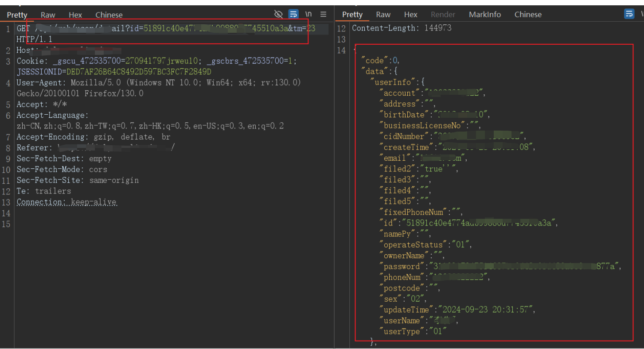Click the "id" JSON field in response
The image size is (644, 349).
coord(468,223)
